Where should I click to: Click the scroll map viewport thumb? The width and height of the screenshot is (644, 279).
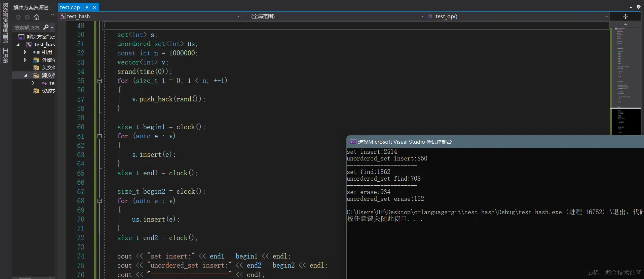click(626, 122)
